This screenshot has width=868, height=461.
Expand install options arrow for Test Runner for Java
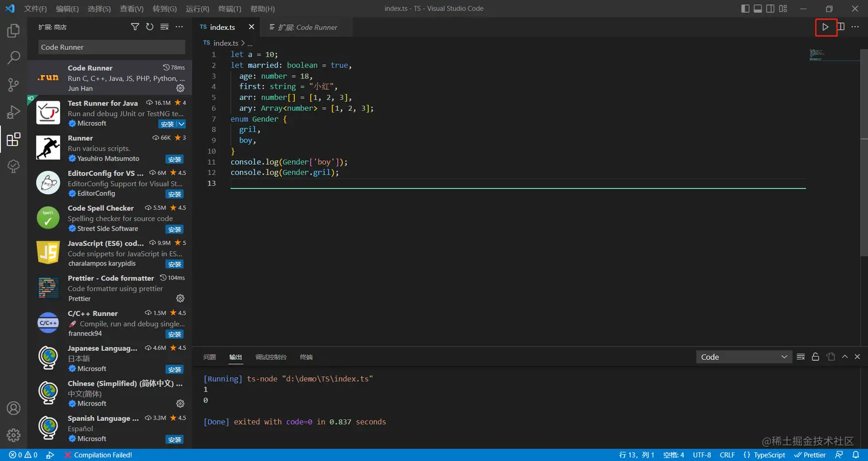[181, 124]
